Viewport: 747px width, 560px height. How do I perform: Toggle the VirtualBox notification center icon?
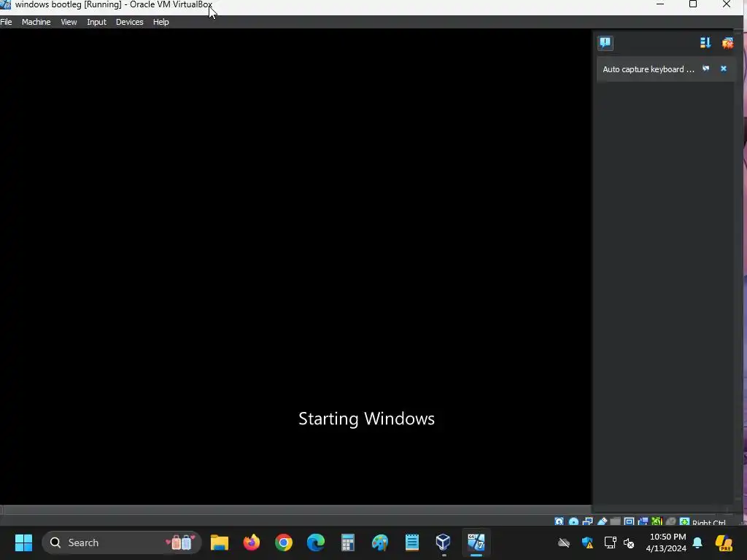pyautogui.click(x=605, y=43)
